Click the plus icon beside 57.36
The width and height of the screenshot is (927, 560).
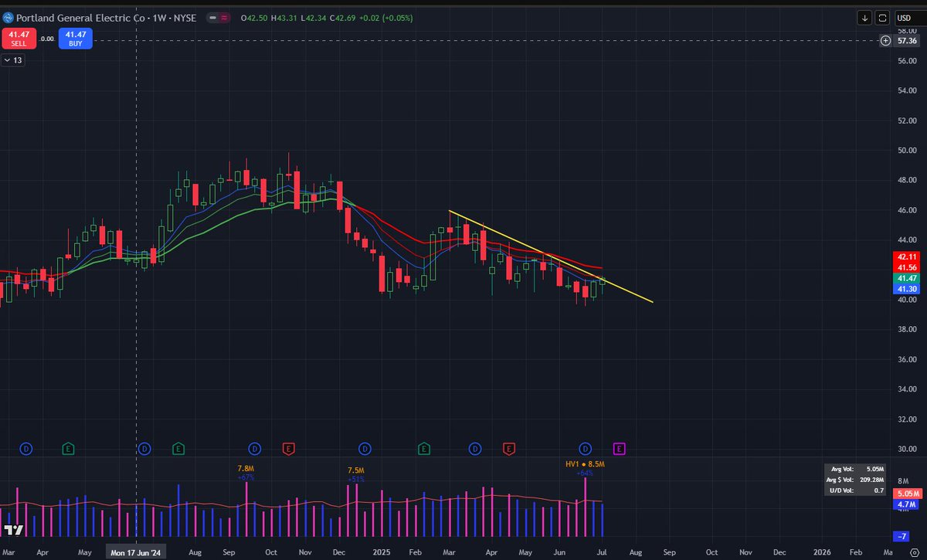[885, 40]
